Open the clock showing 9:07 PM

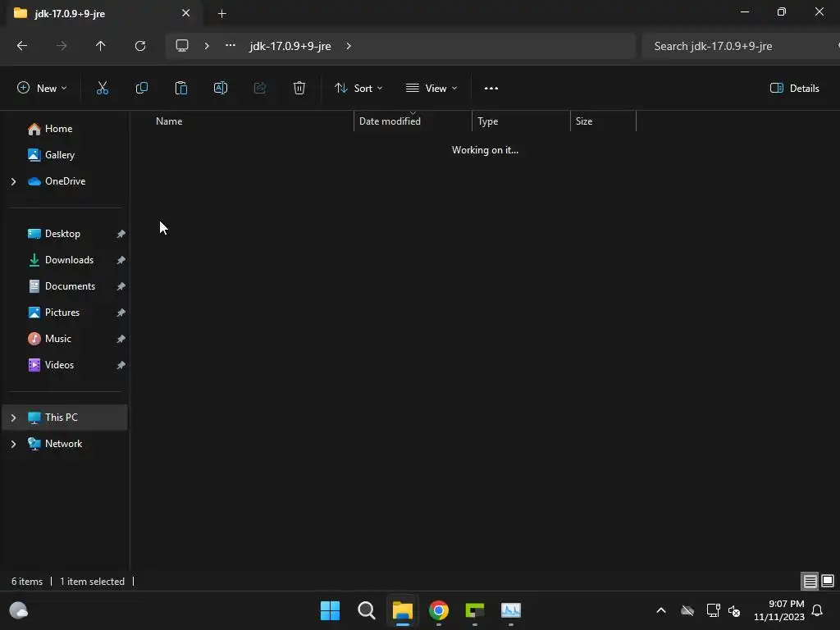click(779, 610)
